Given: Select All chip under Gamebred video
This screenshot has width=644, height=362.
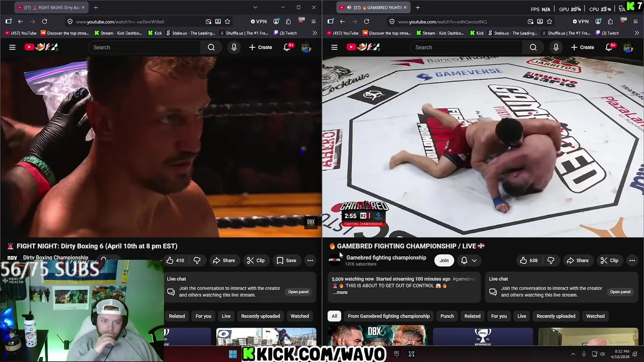Looking at the screenshot, I should tap(334, 316).
